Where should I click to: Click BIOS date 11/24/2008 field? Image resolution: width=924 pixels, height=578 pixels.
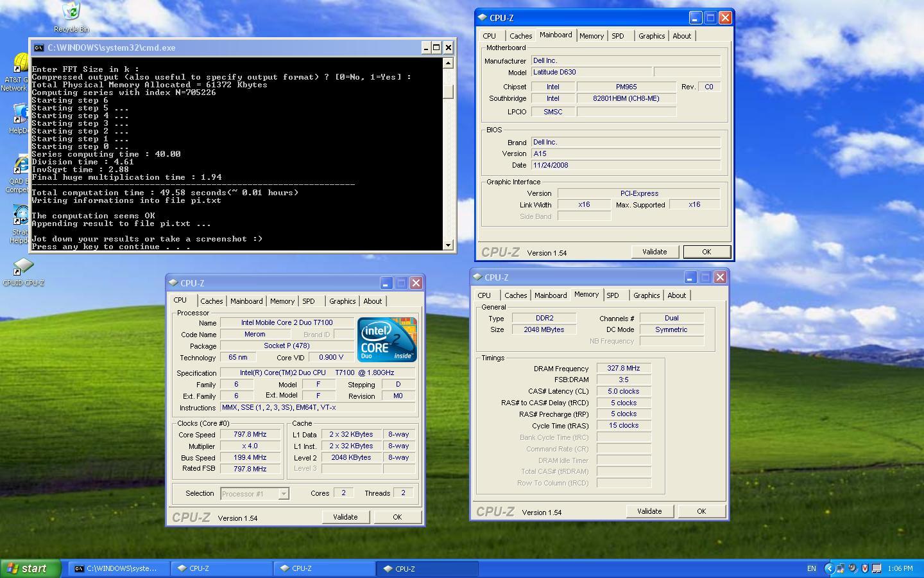coord(626,165)
